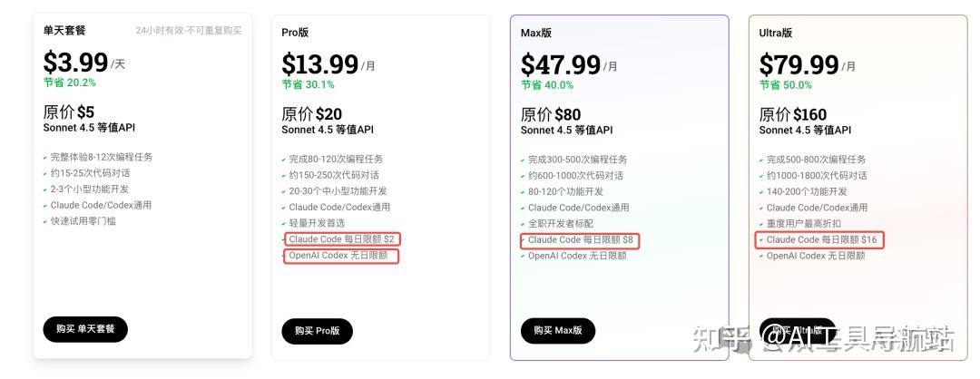Screen dimensions: 980x379
Task: Click the 购买 Max版 button
Action: pyautogui.click(x=557, y=331)
